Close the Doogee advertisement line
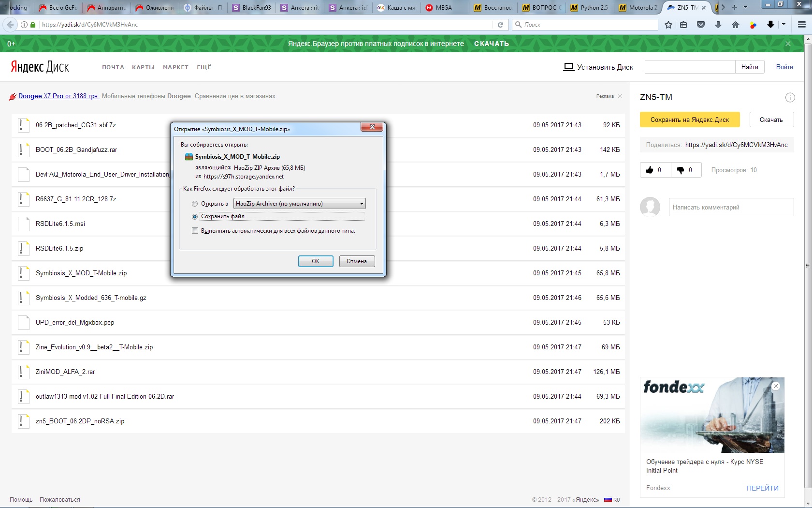812x508 pixels. [620, 96]
